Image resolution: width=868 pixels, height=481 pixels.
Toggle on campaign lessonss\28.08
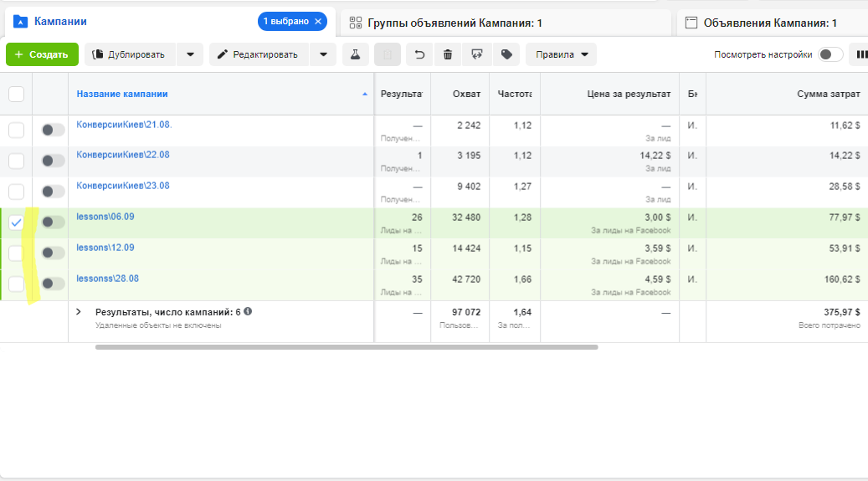pyautogui.click(x=53, y=284)
